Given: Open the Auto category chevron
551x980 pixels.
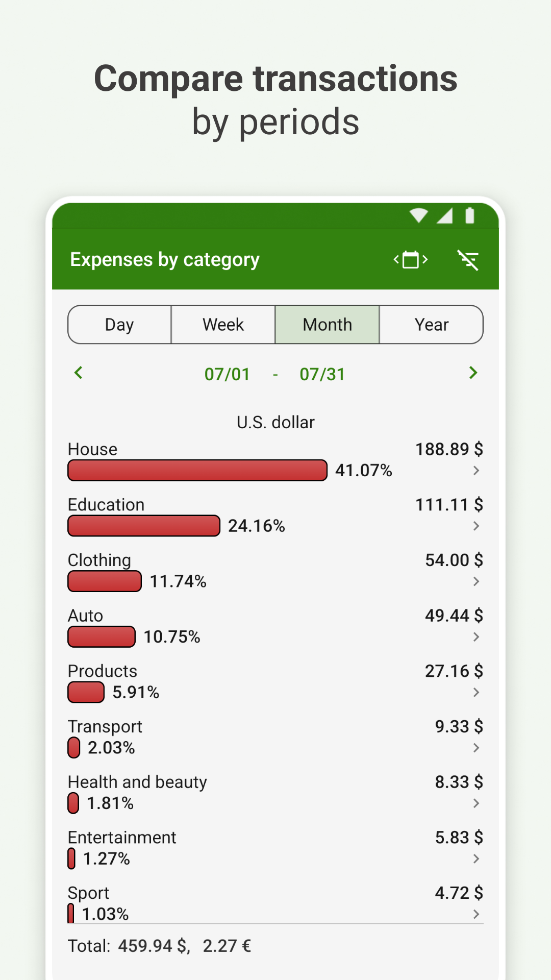Looking at the screenshot, I should (x=476, y=637).
